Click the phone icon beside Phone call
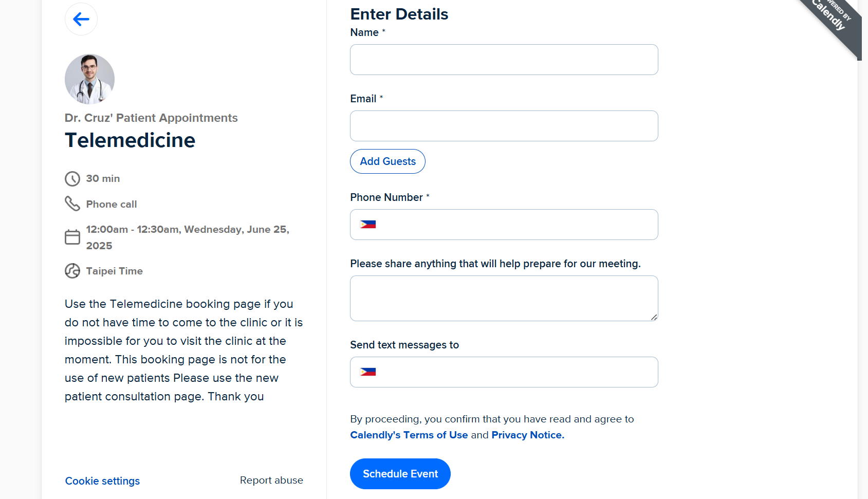Viewport: 868px width, 499px height. pyautogui.click(x=72, y=204)
